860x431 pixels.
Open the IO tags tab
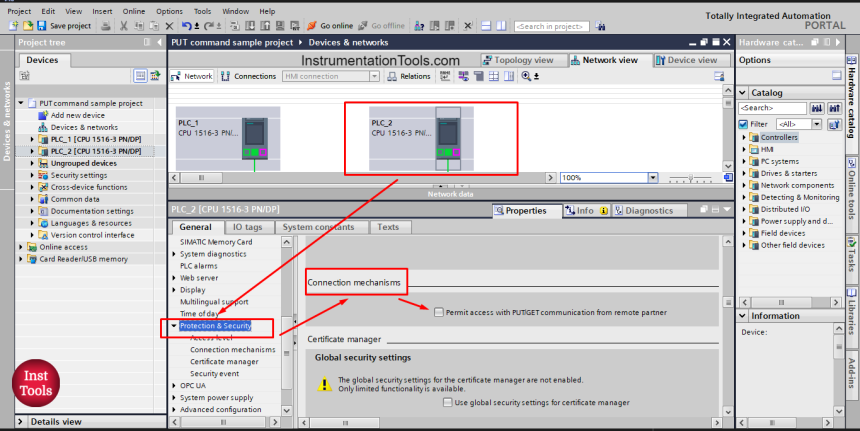[247, 227]
